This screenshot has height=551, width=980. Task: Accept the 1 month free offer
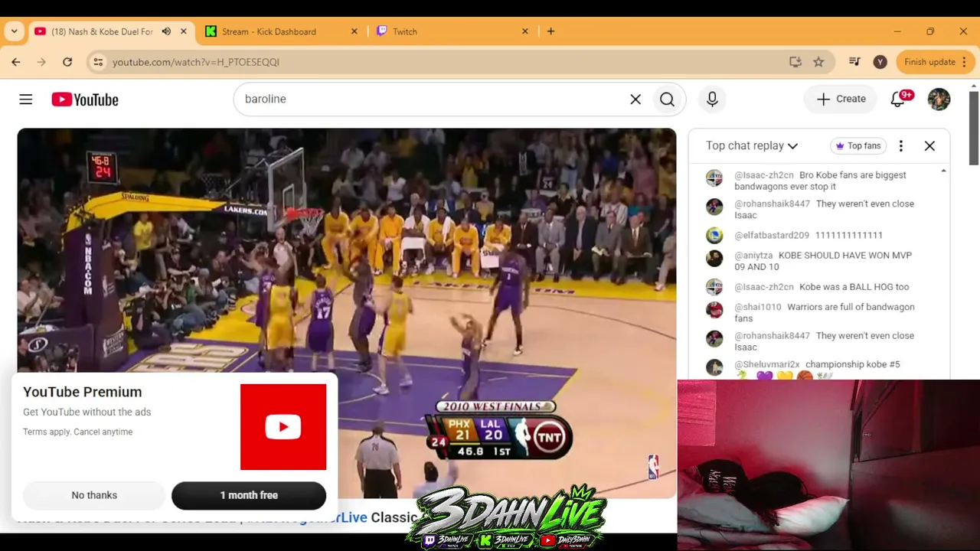coord(249,495)
